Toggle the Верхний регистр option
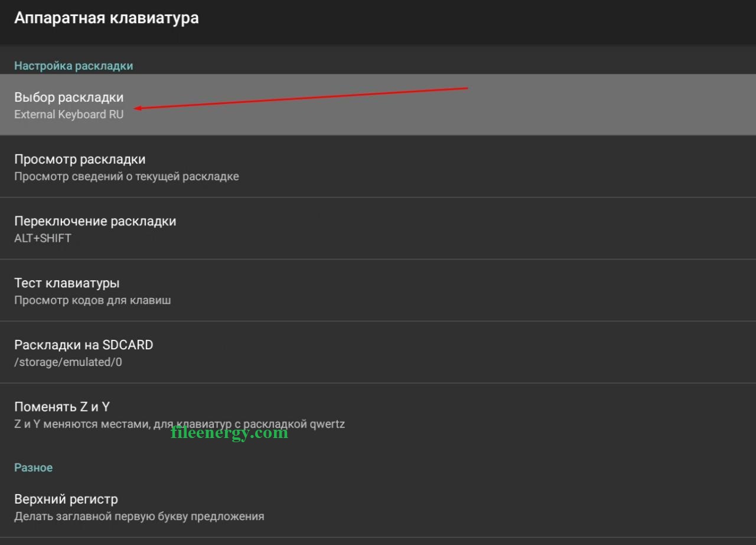756x545 pixels. [x=378, y=507]
